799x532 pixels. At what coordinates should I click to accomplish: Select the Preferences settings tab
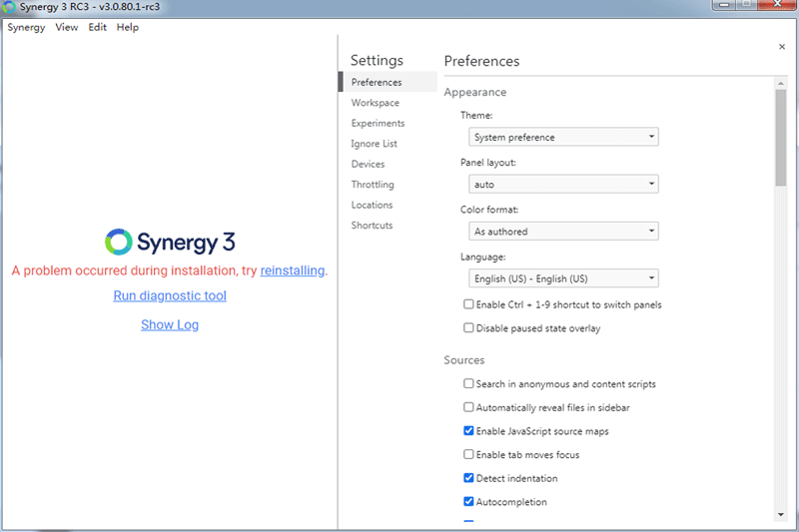click(388, 82)
